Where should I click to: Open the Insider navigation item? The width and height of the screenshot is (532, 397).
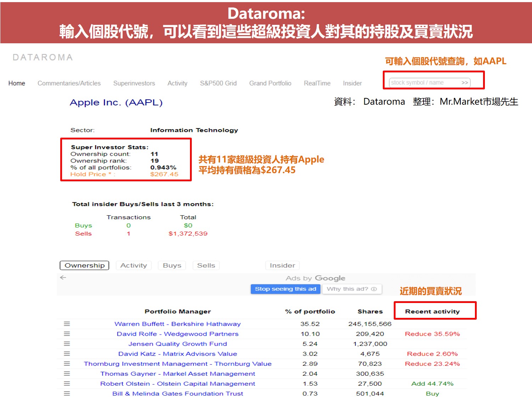coord(352,83)
